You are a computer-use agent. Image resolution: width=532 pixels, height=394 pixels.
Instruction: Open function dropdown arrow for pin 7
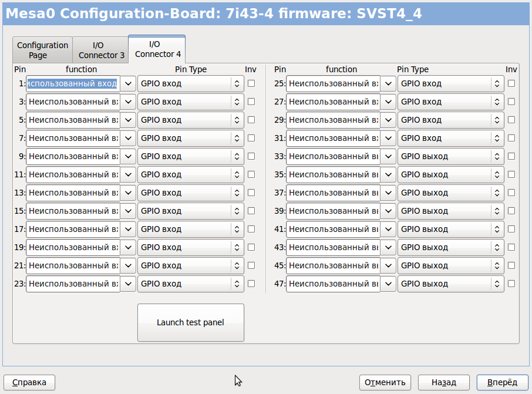pos(128,138)
